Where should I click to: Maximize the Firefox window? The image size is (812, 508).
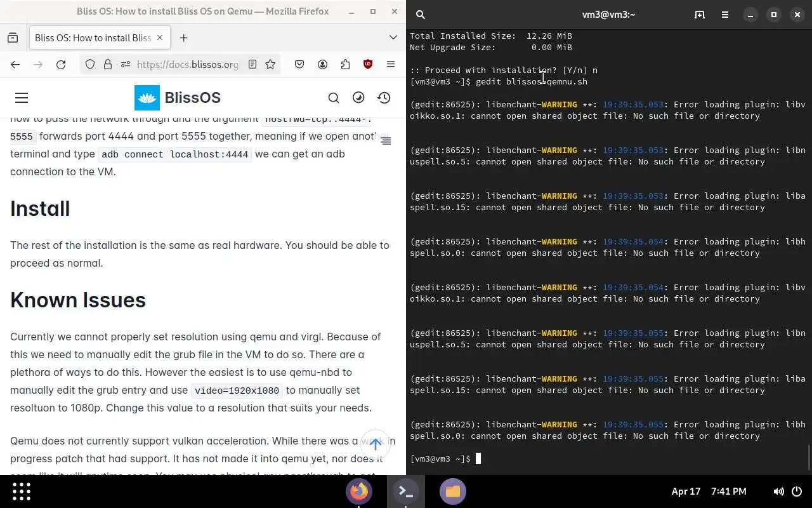coord(373,11)
